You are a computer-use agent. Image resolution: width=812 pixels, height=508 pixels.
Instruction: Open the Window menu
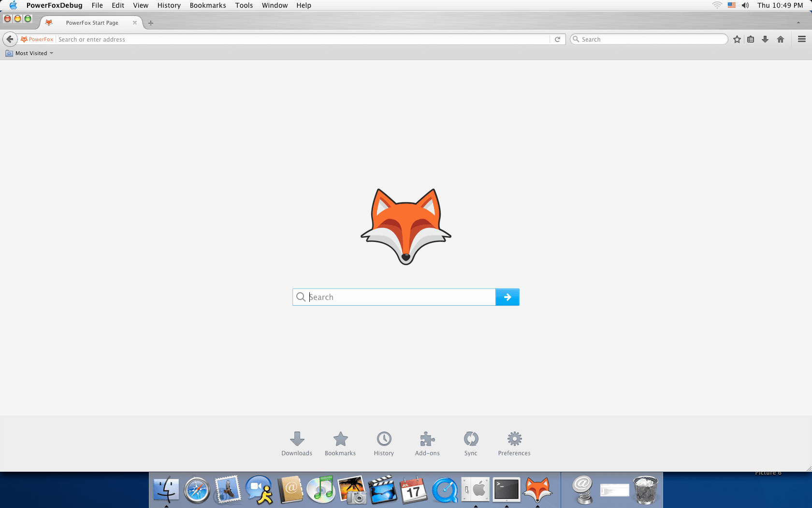tap(275, 5)
